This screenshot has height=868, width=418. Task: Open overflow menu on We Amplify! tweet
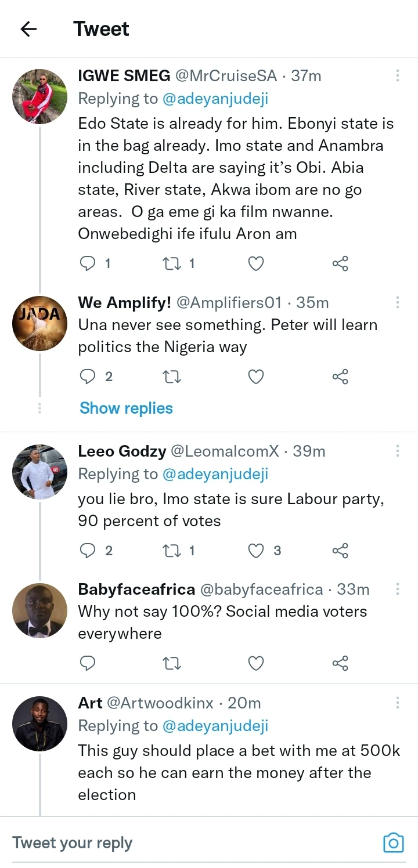pos(398,302)
